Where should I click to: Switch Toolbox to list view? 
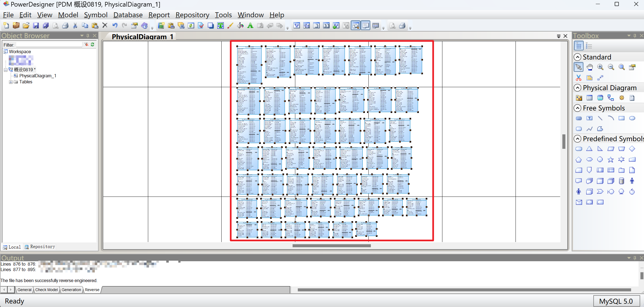[x=589, y=46]
